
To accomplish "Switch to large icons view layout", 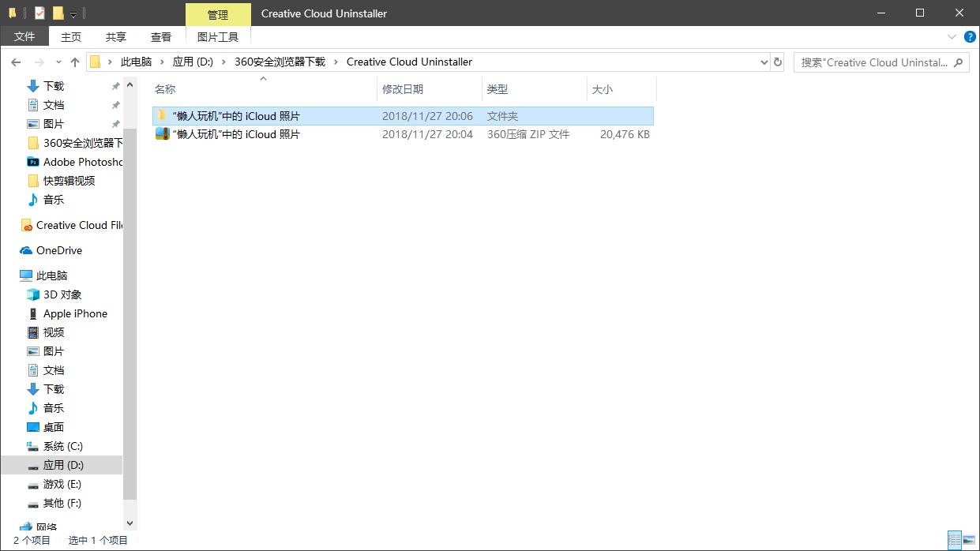I will [x=969, y=540].
